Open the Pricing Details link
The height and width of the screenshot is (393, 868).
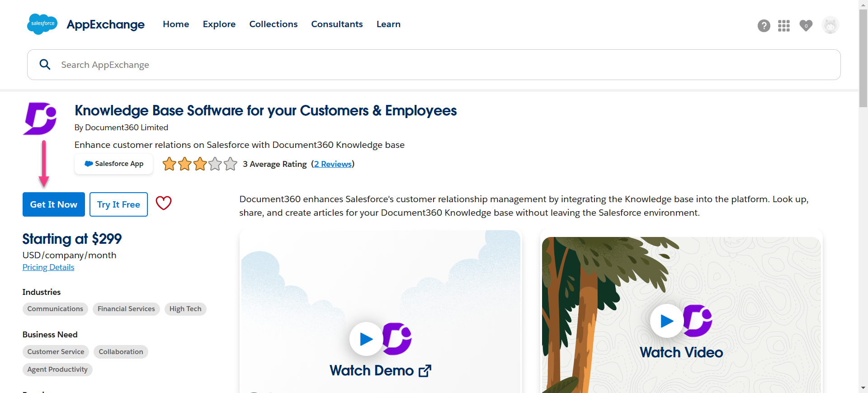click(48, 267)
